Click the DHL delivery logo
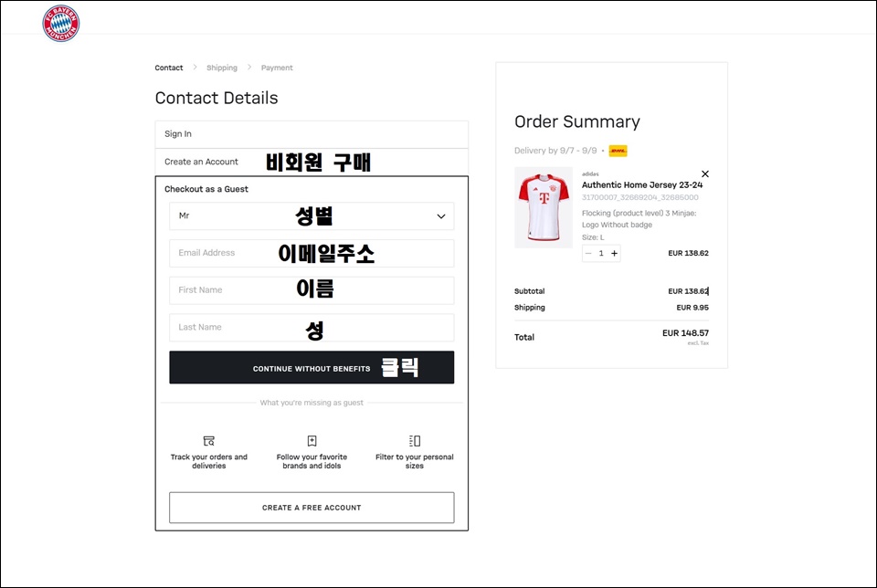 [x=618, y=151]
